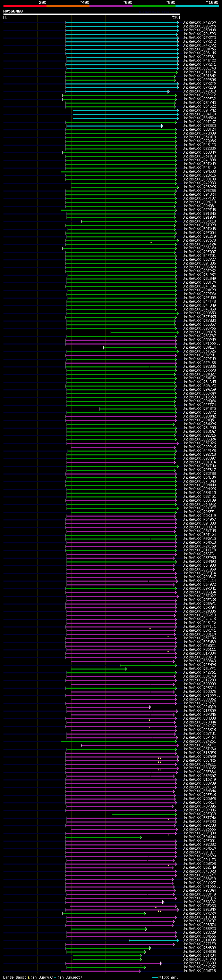Click label UniRef100_C5WTI8
The image size is (222, 980).
pyautogui.click(x=199, y=971)
